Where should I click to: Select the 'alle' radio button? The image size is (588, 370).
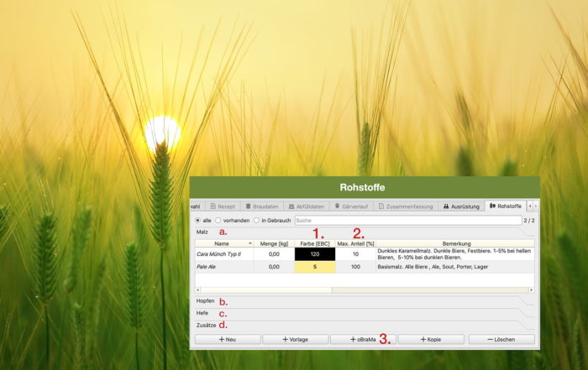tap(198, 220)
